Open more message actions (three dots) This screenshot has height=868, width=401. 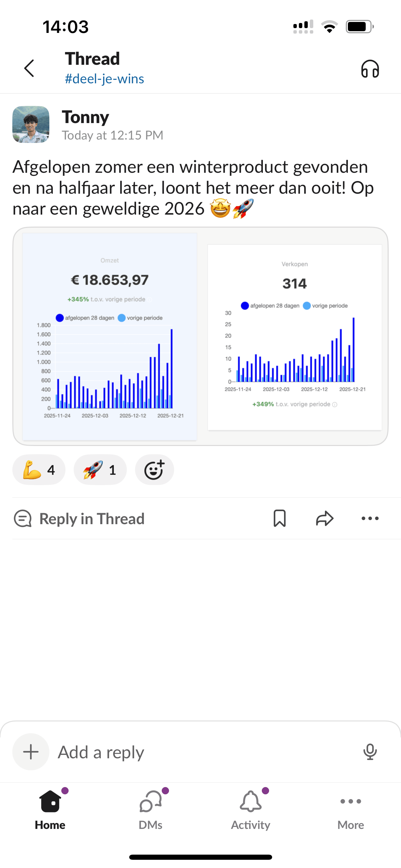click(x=370, y=518)
